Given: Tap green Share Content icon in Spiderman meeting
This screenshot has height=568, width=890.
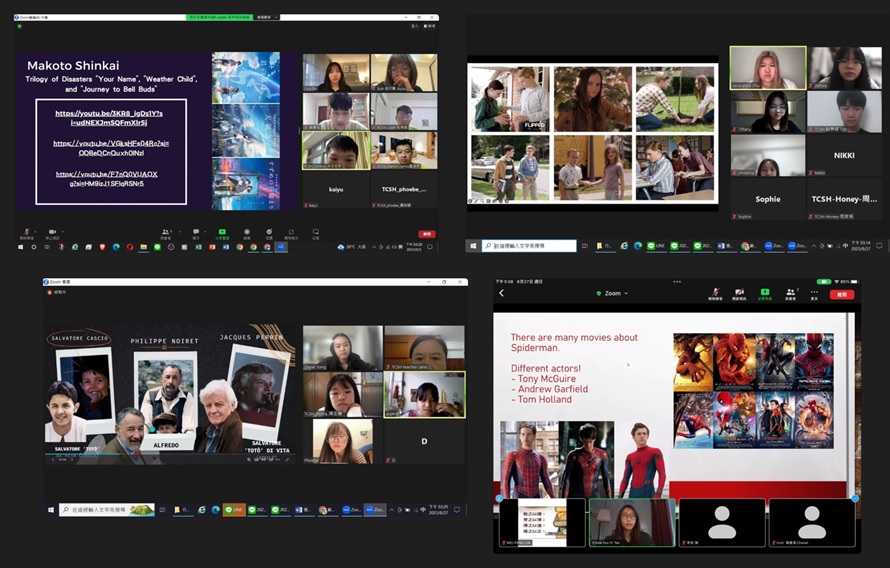Looking at the screenshot, I should pyautogui.click(x=765, y=294).
